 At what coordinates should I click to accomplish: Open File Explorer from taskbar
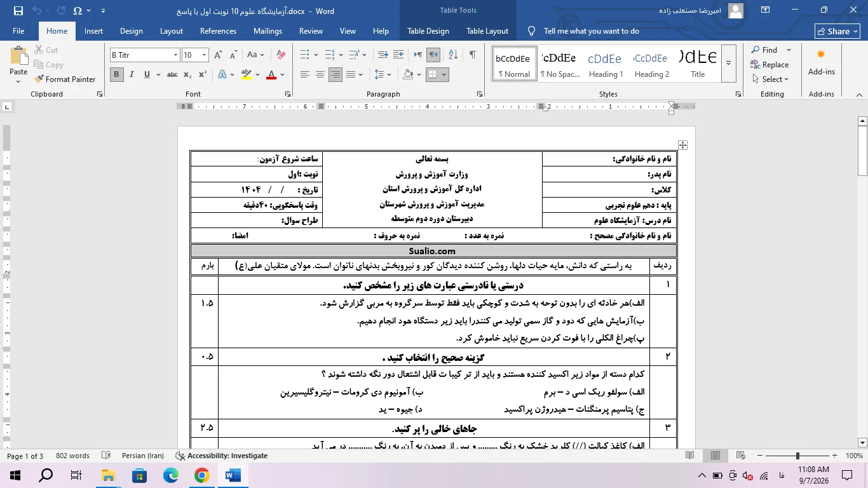pyautogui.click(x=108, y=475)
